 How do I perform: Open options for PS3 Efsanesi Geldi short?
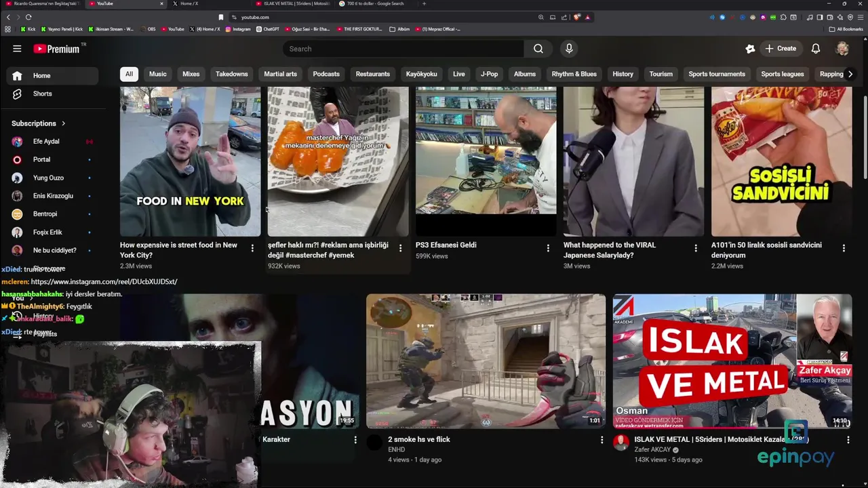click(x=548, y=249)
